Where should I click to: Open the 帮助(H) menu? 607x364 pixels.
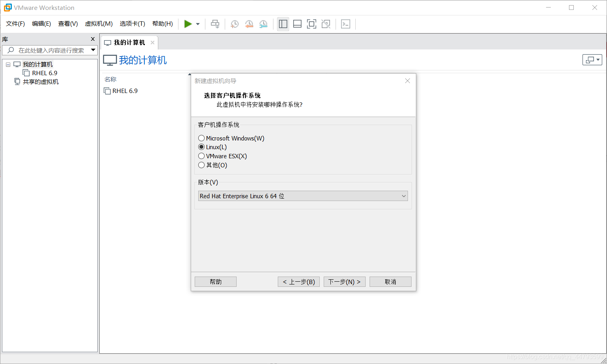point(163,24)
